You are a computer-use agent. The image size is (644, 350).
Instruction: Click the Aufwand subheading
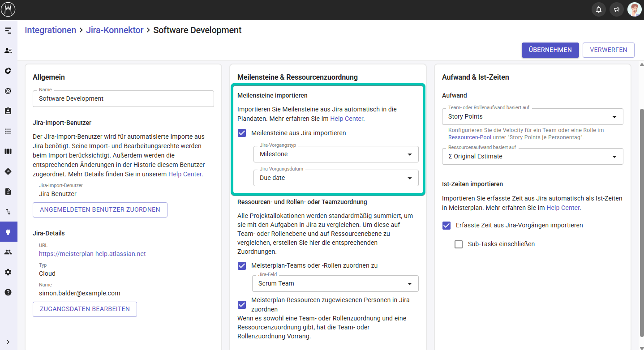point(455,95)
